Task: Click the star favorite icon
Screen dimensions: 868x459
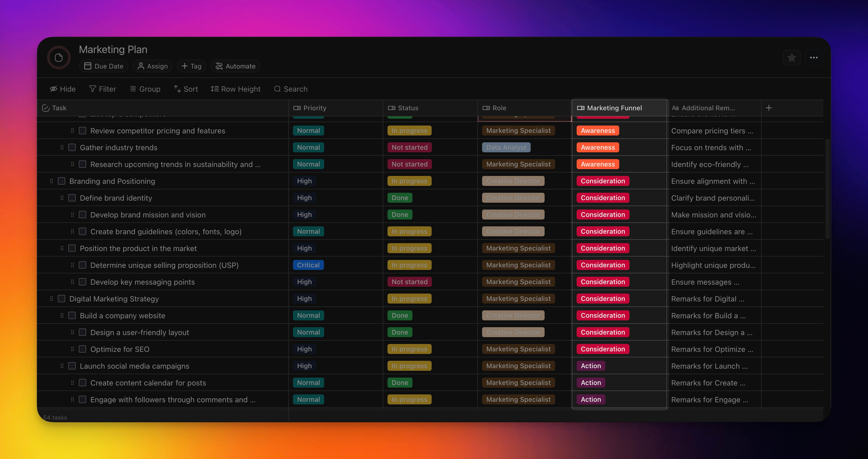Action: pos(792,58)
